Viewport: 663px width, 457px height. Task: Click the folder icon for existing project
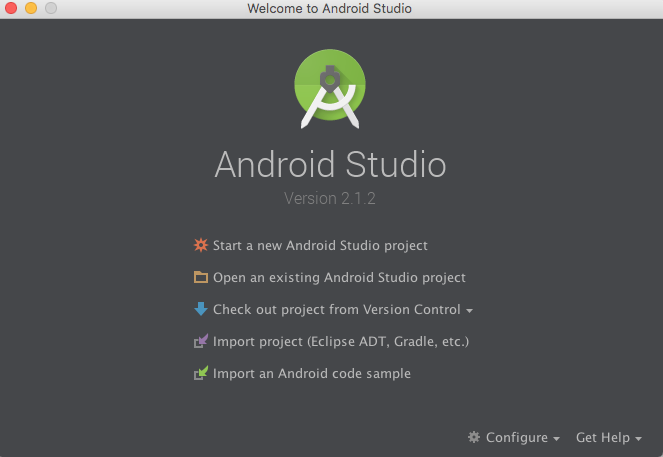click(x=201, y=277)
